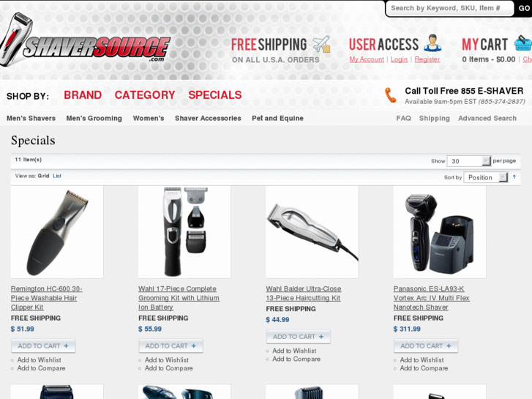The image size is (532, 399).
Task: Open the Show per page dropdown
Action: [469, 161]
